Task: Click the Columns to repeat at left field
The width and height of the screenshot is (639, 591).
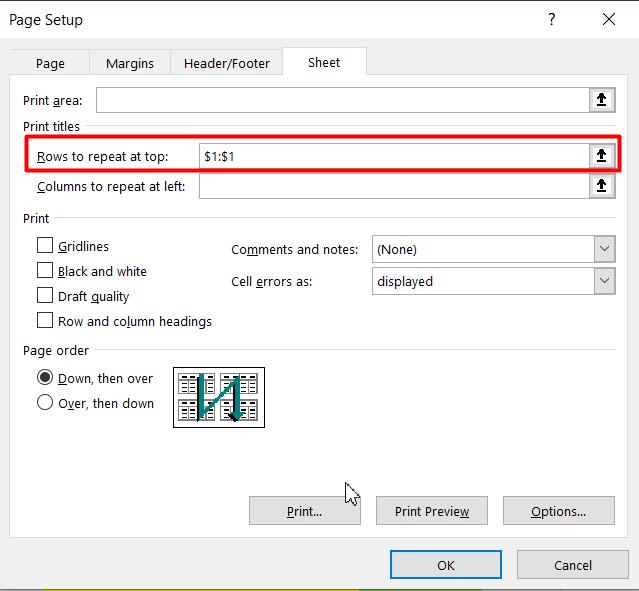Action: [x=394, y=186]
